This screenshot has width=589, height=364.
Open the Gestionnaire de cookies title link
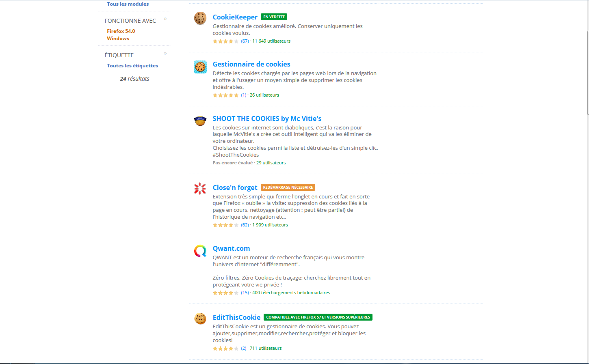click(x=251, y=64)
